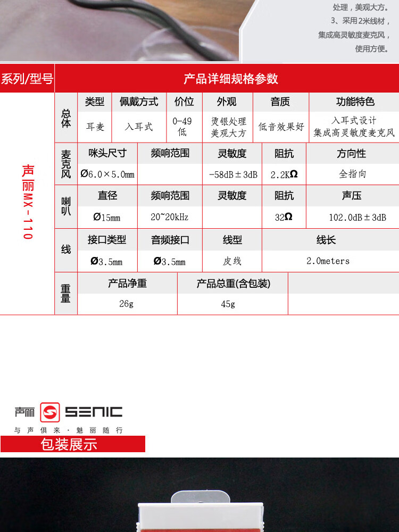Select the 20~20kHz frequency response value
Image resolution: width=399 pixels, height=532 pixels.
tap(170, 217)
